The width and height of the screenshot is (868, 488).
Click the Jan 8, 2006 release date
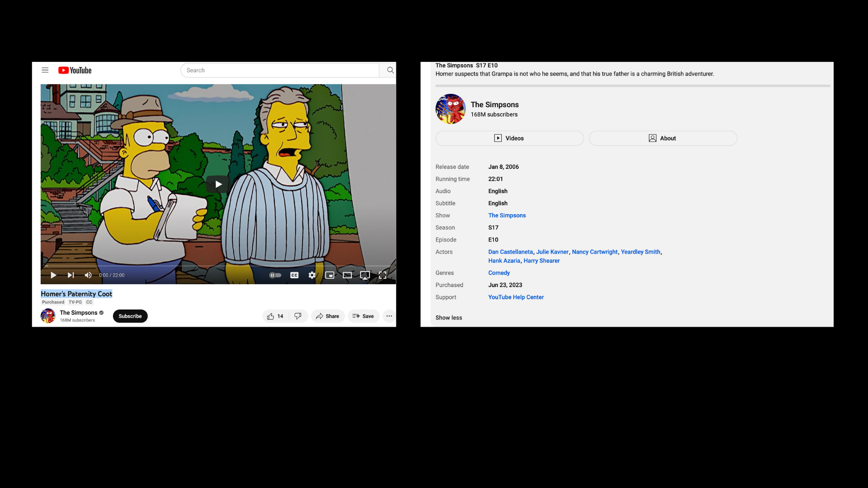click(x=504, y=167)
